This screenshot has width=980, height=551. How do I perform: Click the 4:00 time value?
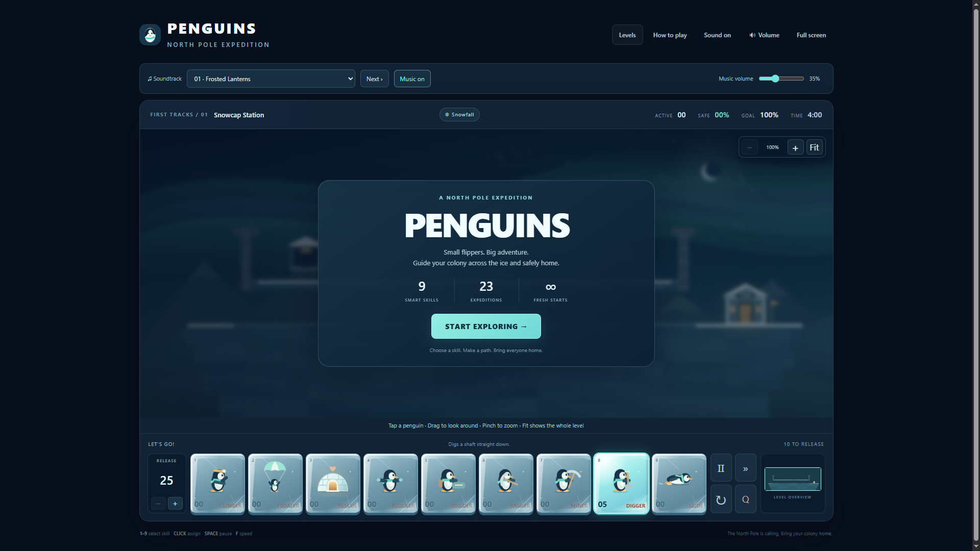click(815, 115)
